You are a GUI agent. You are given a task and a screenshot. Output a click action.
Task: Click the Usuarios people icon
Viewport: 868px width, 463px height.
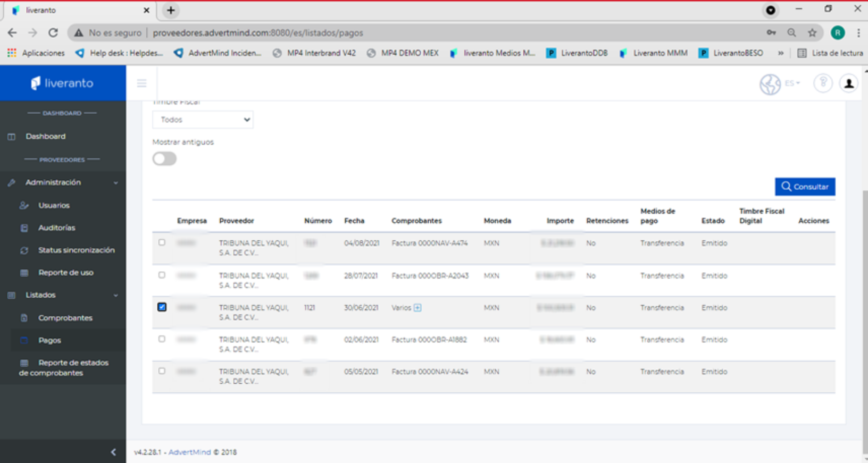pyautogui.click(x=24, y=205)
